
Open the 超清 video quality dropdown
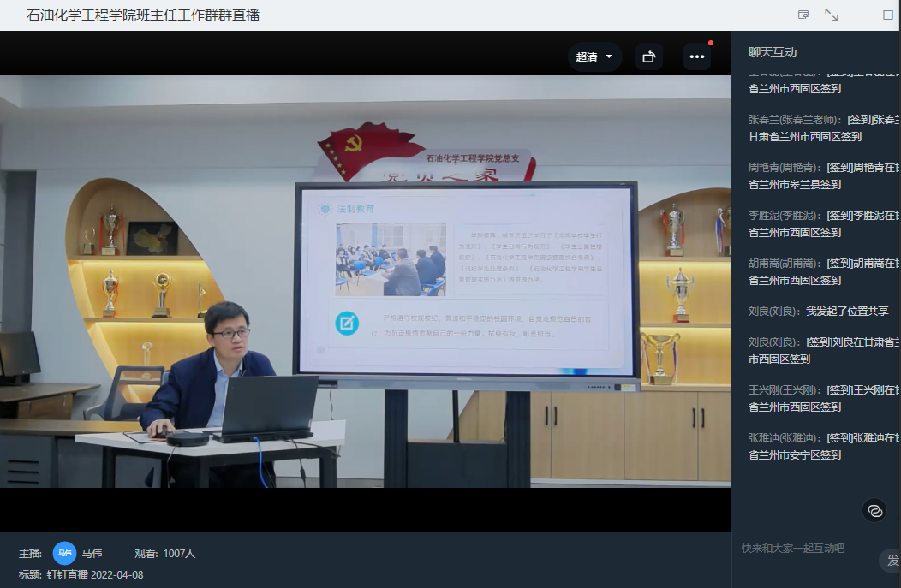(x=595, y=57)
